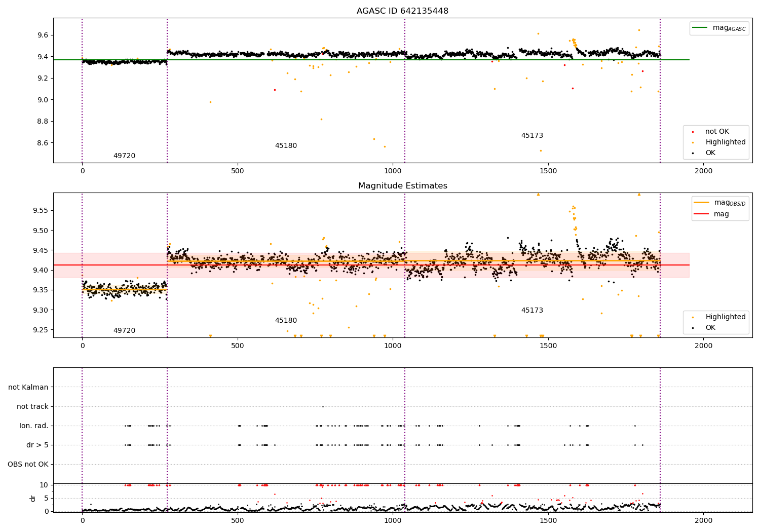Click OBSID label 45180 in top plot
760x532 pixels.
286,146
